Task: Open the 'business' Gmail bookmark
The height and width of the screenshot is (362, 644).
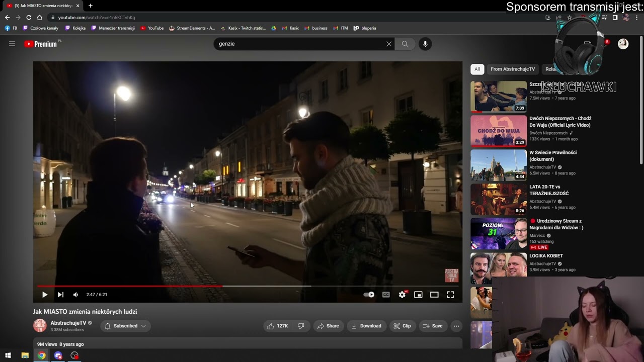Action: (316, 28)
